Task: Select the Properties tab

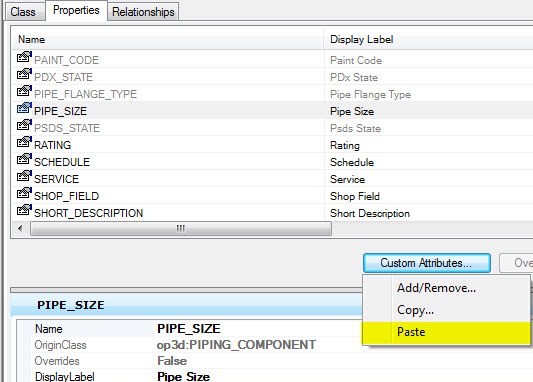Action: (x=76, y=10)
